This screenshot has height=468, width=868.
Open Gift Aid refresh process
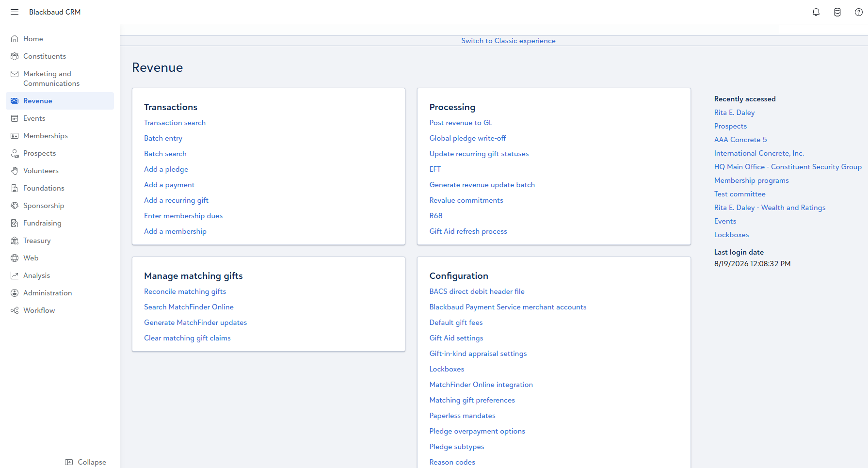[468, 231]
